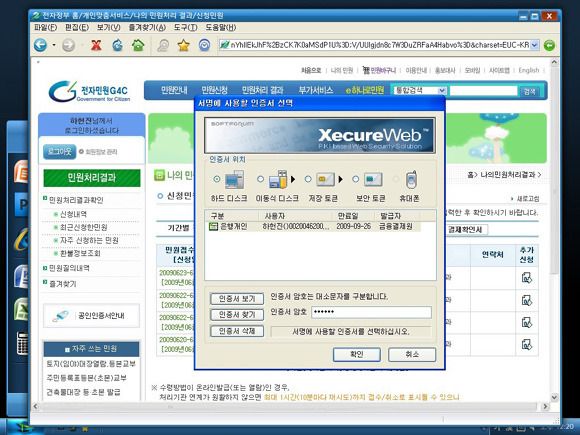The height and width of the screenshot is (435, 580).
Task: Expand arrow next to 저장 토큰
Action: pos(340,179)
